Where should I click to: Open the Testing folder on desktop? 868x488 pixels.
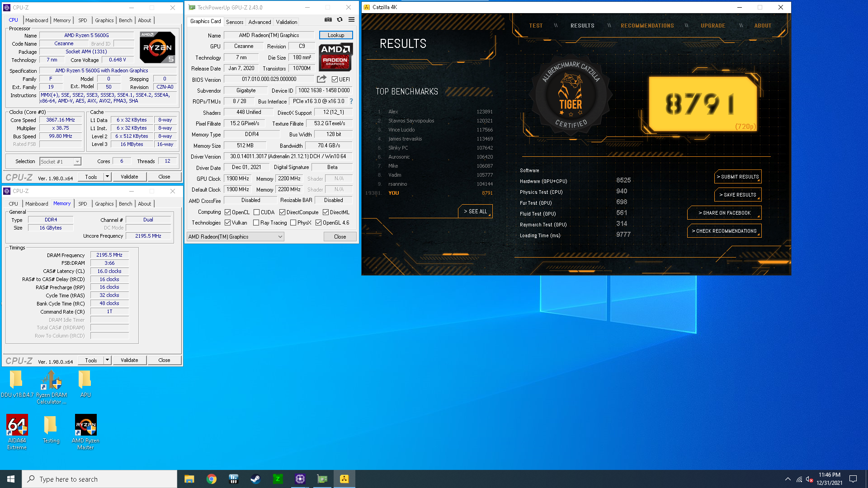[51, 430]
